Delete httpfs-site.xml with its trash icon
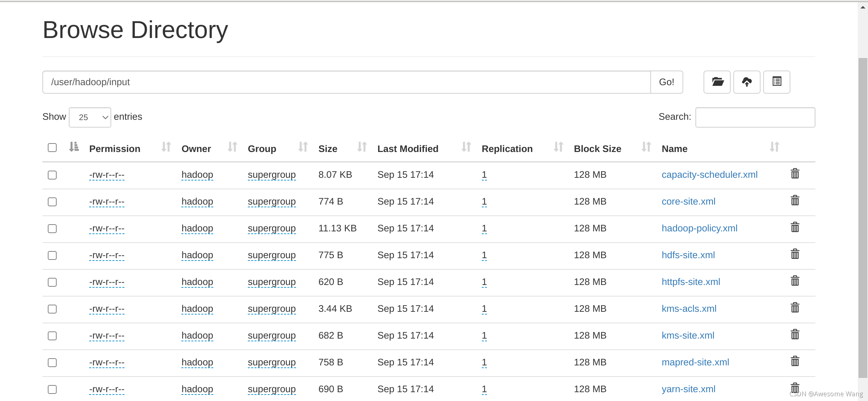The height and width of the screenshot is (401, 868). [x=795, y=281]
